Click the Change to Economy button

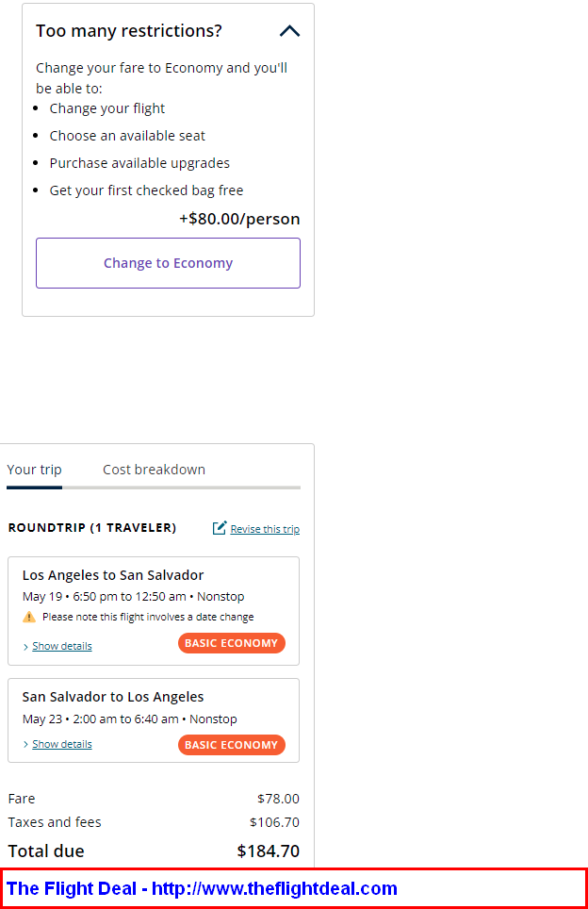click(x=168, y=263)
